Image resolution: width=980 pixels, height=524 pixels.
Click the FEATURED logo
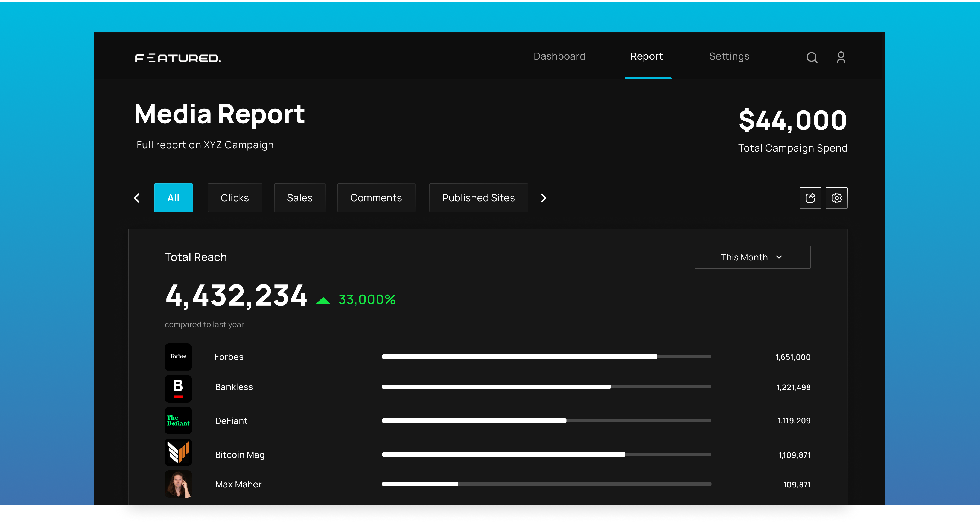click(178, 58)
